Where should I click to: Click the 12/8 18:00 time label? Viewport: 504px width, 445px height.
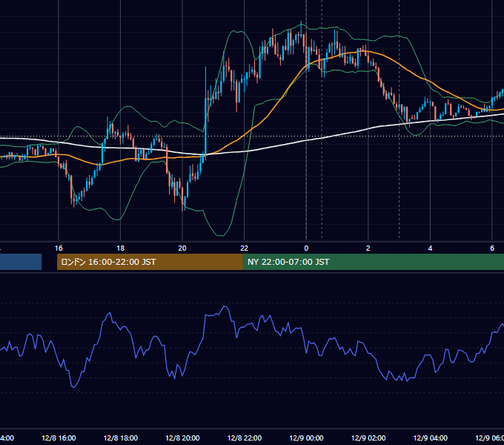(121, 438)
